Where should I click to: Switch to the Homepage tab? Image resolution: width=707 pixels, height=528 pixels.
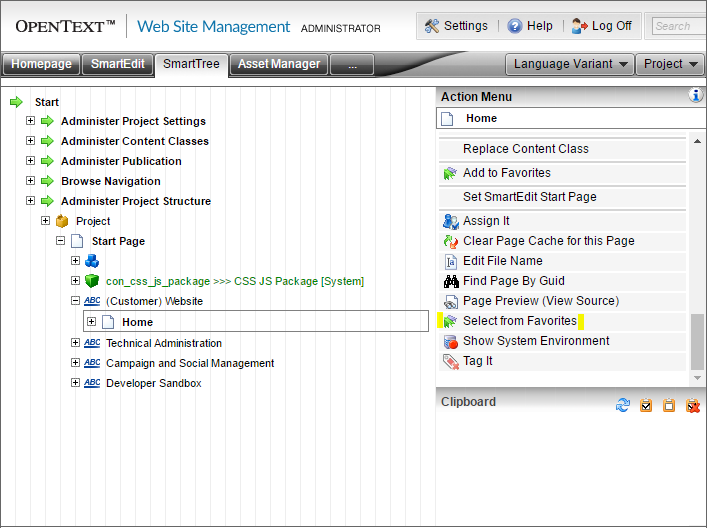[41, 64]
